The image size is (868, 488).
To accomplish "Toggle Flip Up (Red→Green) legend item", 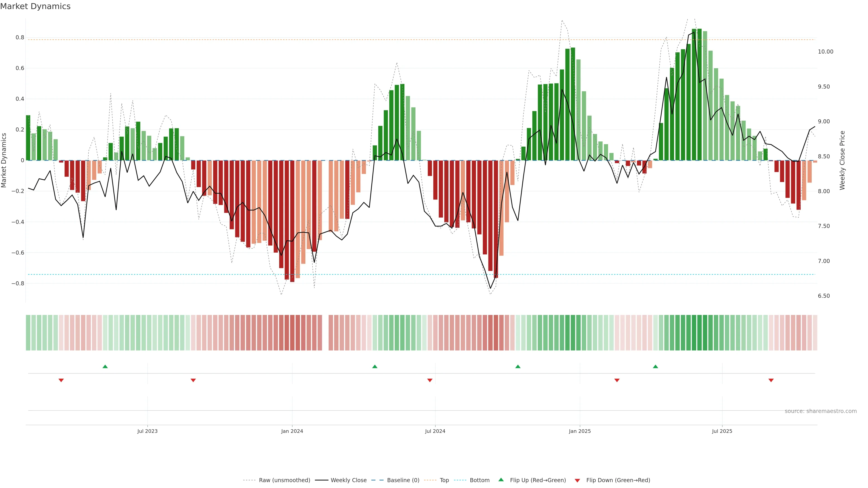I will [x=538, y=480].
